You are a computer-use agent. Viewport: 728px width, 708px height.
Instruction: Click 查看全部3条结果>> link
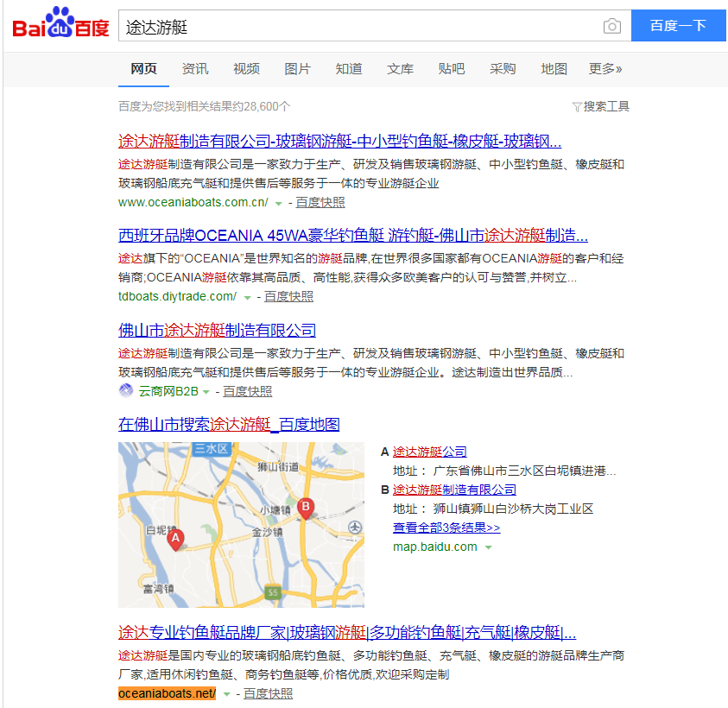coord(446,528)
